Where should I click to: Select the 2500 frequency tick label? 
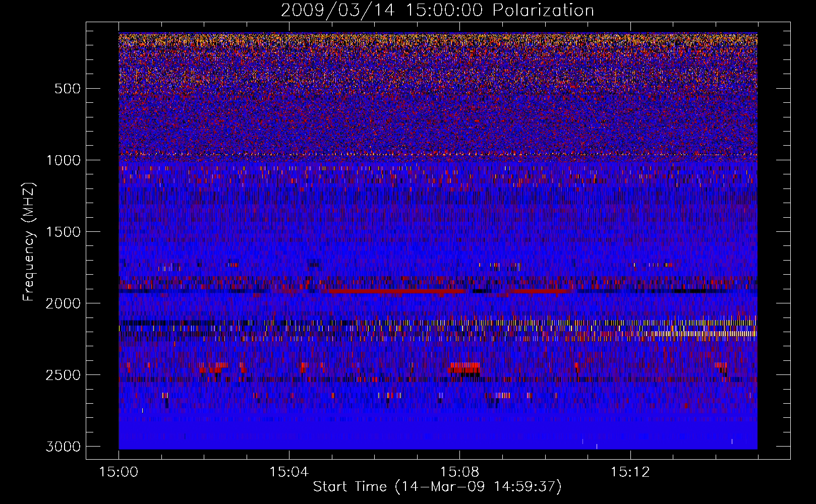pos(63,375)
